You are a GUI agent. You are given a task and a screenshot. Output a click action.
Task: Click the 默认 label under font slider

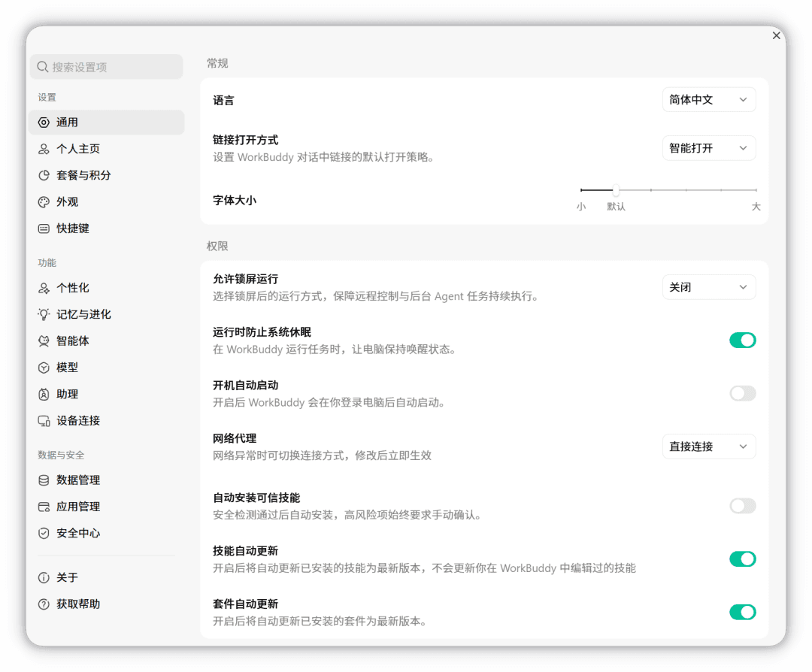(616, 207)
